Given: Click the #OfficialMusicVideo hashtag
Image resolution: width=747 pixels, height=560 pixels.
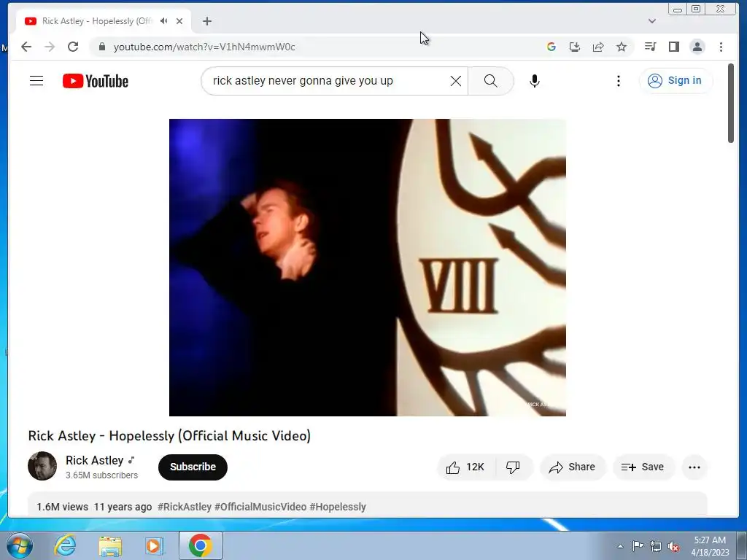Looking at the screenshot, I should [260, 507].
